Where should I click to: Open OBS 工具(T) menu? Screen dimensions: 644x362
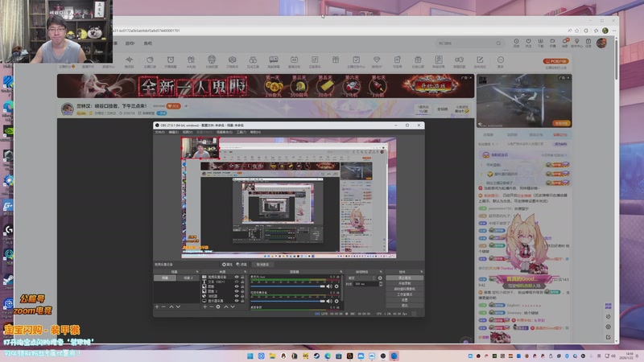[241, 132]
